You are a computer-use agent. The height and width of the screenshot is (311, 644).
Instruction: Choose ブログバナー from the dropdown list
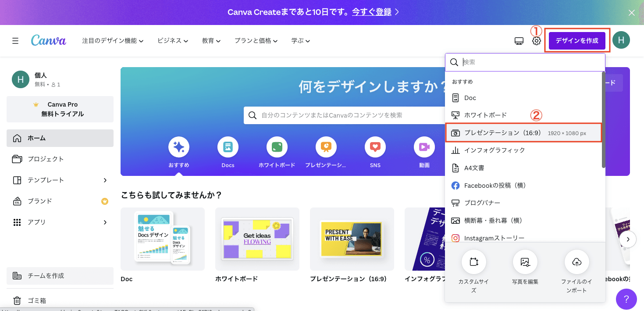coord(524,203)
